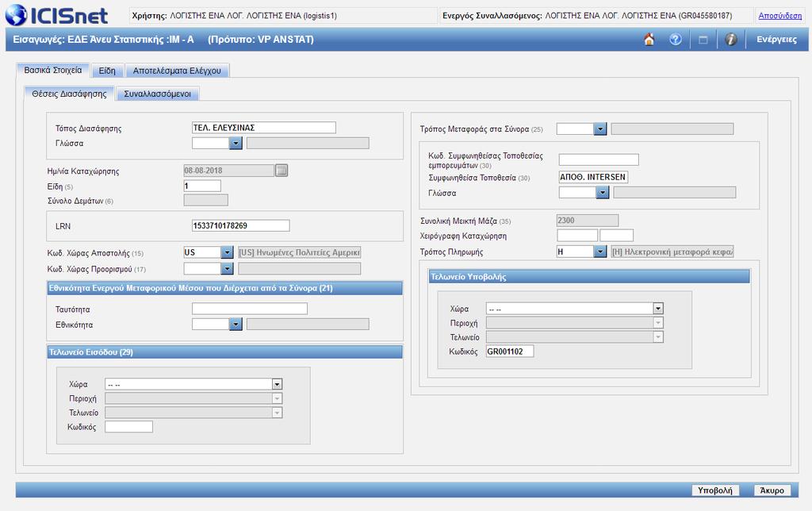This screenshot has height=511, width=812.
Task: Click the Υποβολή submit button
Action: click(715, 490)
